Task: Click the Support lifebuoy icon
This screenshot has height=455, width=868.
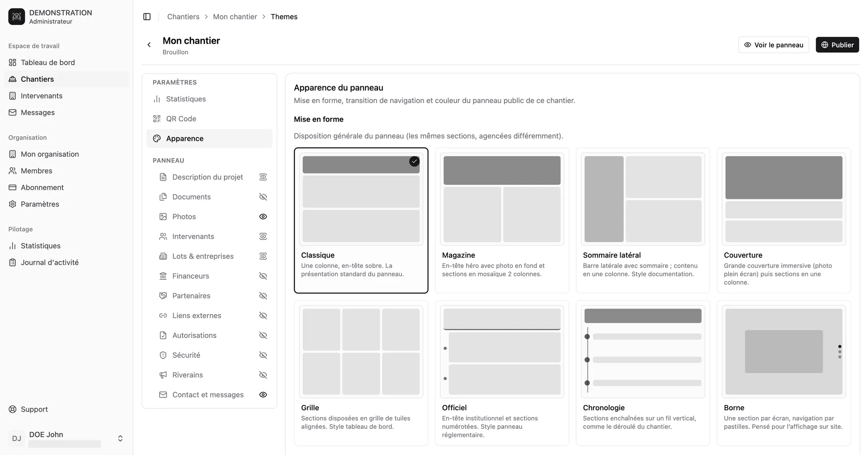Action: [x=13, y=409]
